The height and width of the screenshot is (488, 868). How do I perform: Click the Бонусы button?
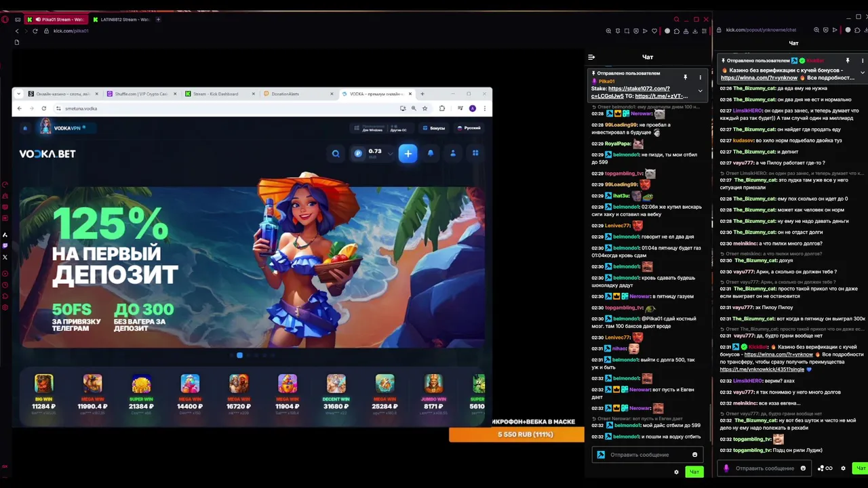[x=434, y=128]
